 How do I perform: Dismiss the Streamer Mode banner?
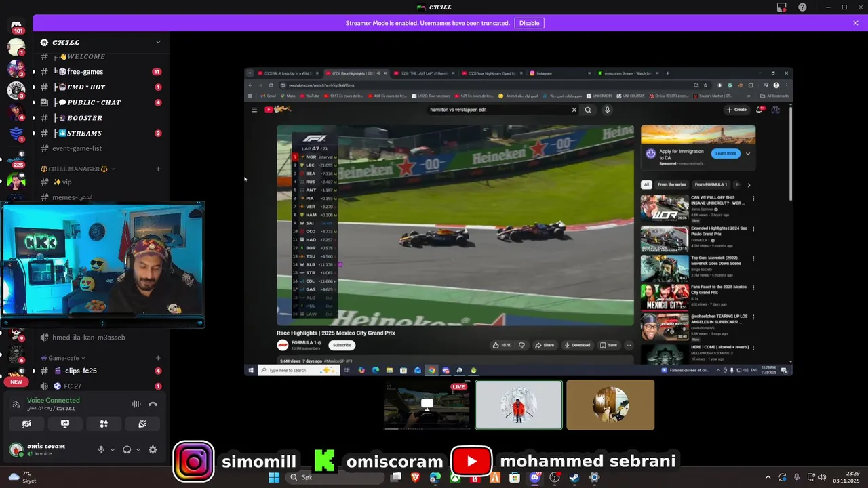[856, 23]
